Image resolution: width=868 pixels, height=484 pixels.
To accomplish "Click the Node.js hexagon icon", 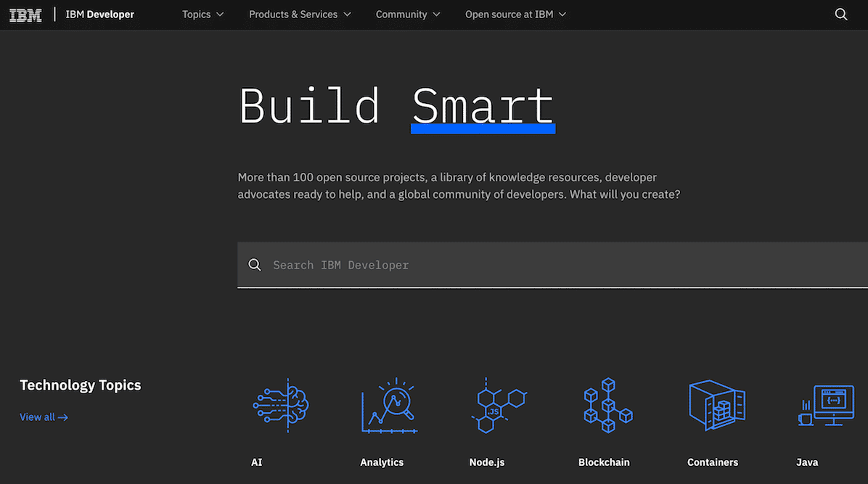I will click(499, 406).
